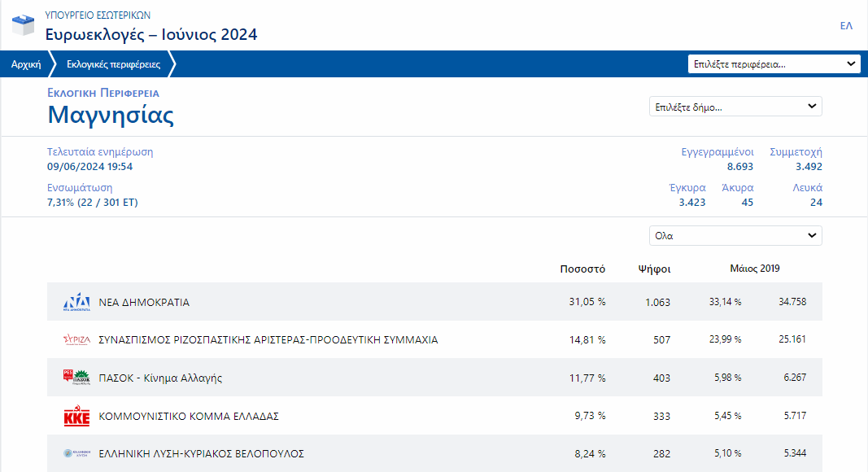
Task: Click the Ενσωμάτωση label
Action: click(80, 188)
